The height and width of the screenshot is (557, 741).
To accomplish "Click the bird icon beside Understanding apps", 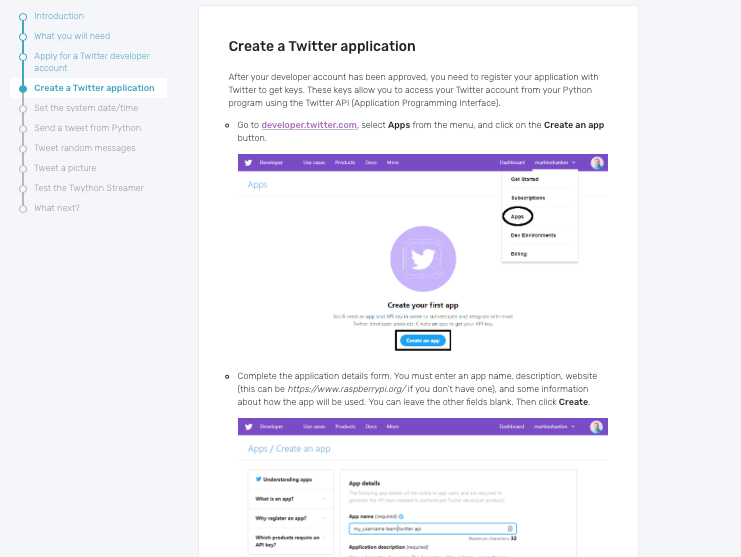I will point(258,479).
